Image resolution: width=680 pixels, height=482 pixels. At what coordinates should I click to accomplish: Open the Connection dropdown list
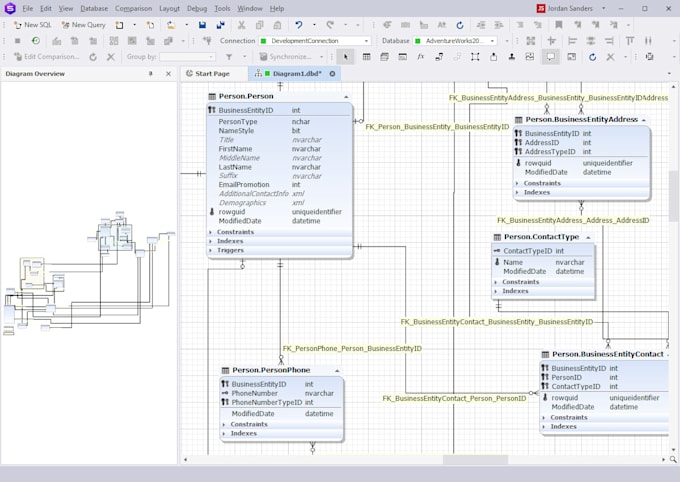[x=366, y=41]
